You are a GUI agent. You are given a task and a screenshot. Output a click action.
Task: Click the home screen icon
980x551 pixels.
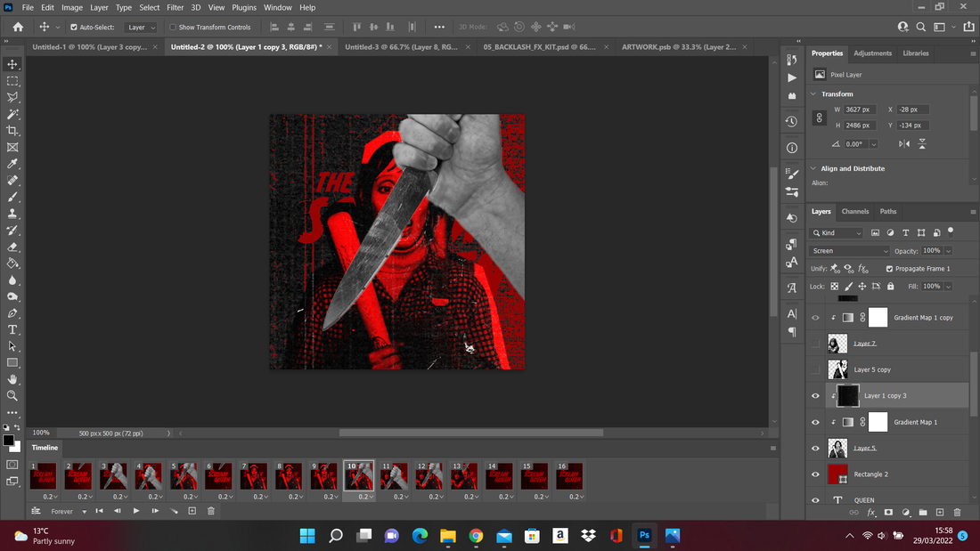(x=18, y=27)
